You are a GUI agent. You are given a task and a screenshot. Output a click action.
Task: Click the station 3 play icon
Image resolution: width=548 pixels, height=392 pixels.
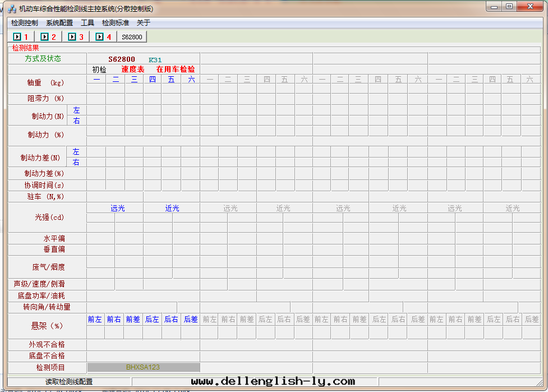pos(72,37)
